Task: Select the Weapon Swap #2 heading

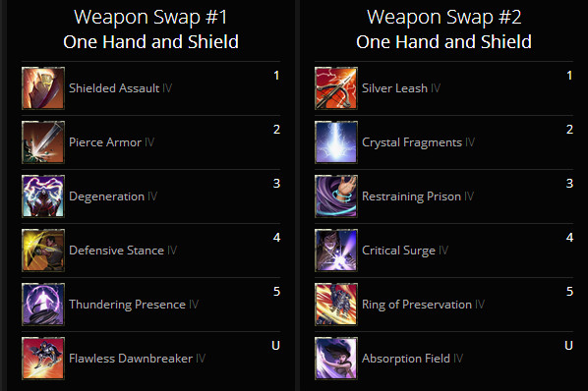Action: click(444, 18)
